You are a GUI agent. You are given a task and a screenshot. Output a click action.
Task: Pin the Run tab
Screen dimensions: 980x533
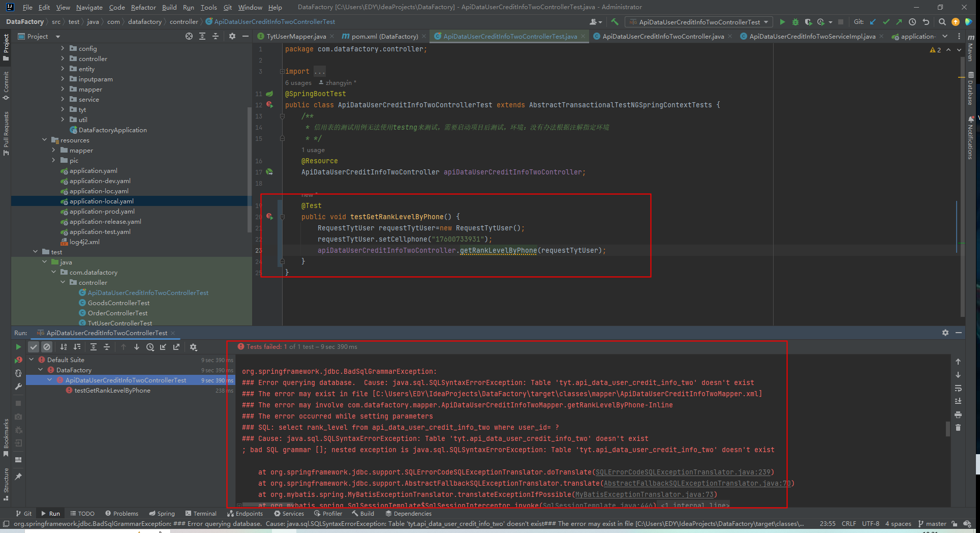(x=18, y=477)
